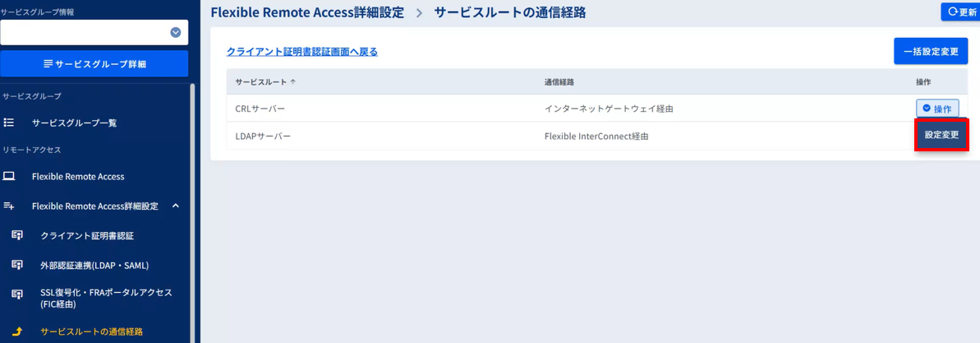Click the icon beside SSL復号化・FRAポータルアクセス

(x=17, y=294)
